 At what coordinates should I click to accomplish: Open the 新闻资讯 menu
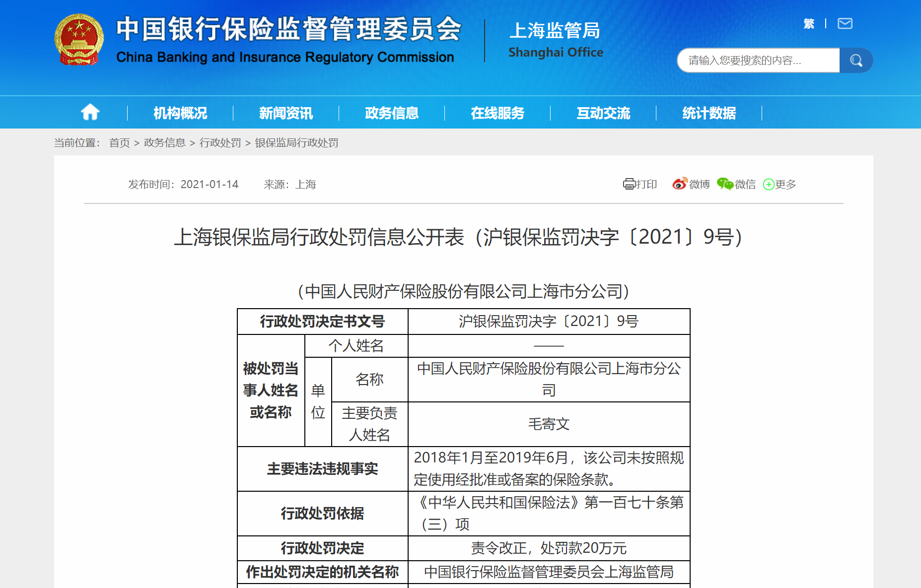point(286,113)
